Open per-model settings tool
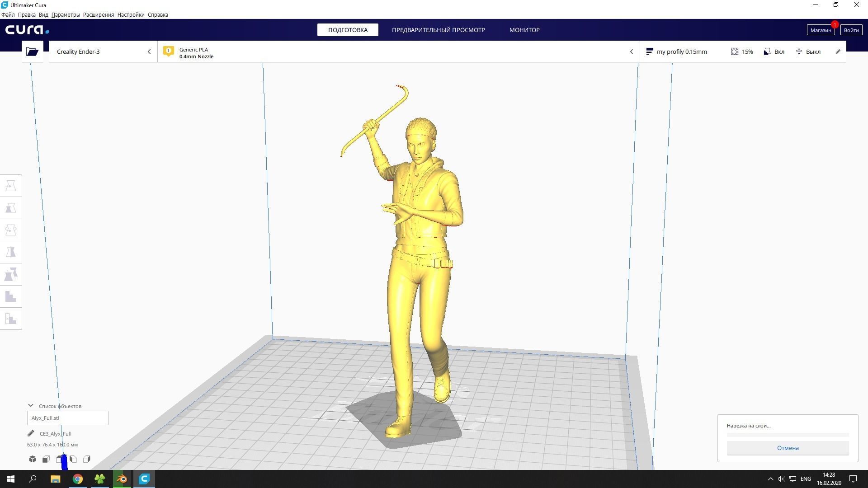 pos(11,274)
